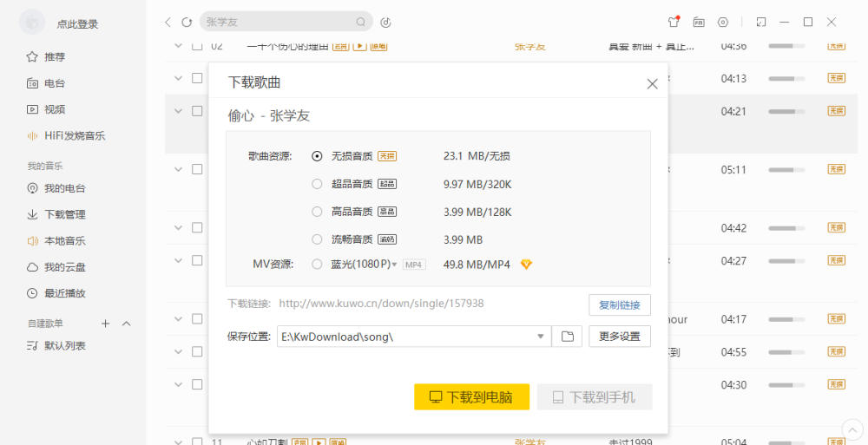The height and width of the screenshot is (445, 868).
Task: Click lossless badge on 04:55 row
Action: (837, 351)
